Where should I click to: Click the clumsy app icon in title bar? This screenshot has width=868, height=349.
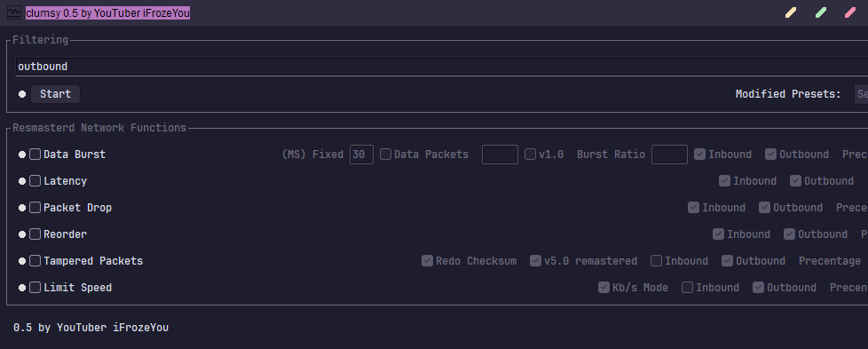pos(14,12)
